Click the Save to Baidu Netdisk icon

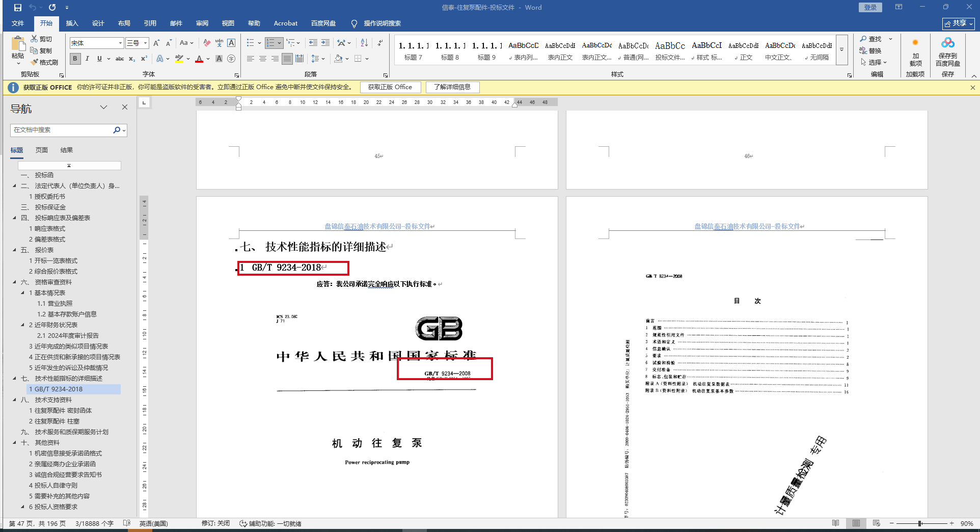(947, 51)
